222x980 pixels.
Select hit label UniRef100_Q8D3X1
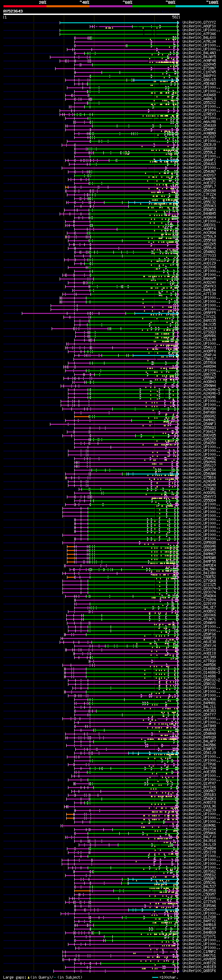(x=199, y=225)
